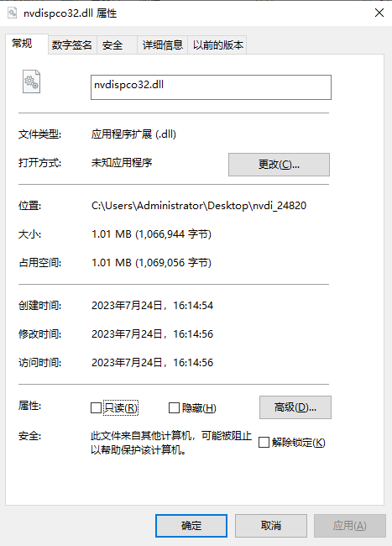This screenshot has height=546, width=392.
Task: Click the 更改(C)... button
Action: pyautogui.click(x=279, y=165)
